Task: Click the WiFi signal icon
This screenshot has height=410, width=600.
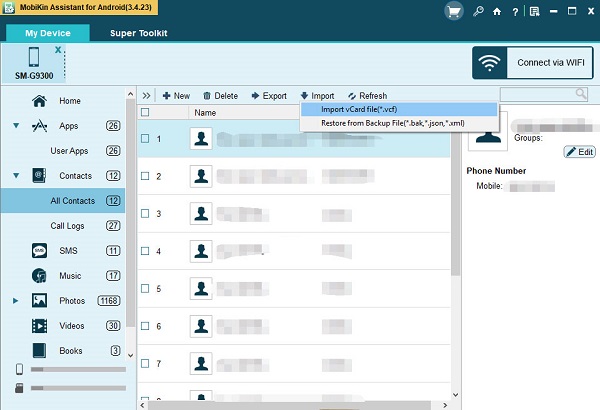Action: pyautogui.click(x=489, y=63)
